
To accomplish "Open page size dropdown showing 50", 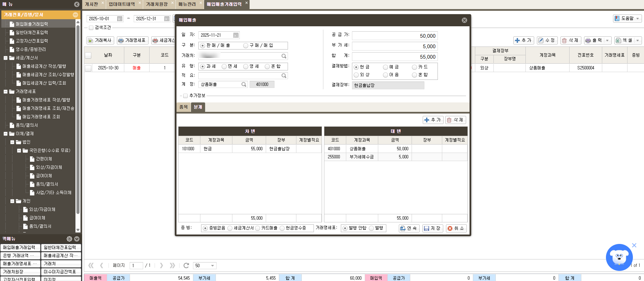I will coord(213,266).
